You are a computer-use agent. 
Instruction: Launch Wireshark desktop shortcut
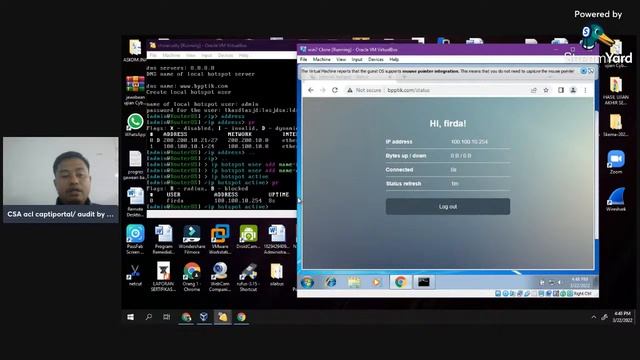(x=616, y=199)
